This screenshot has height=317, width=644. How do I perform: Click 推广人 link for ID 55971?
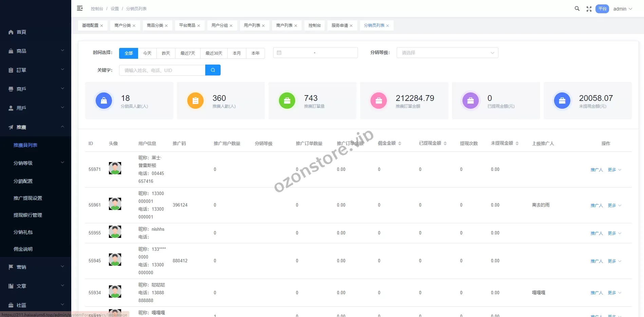point(596,170)
